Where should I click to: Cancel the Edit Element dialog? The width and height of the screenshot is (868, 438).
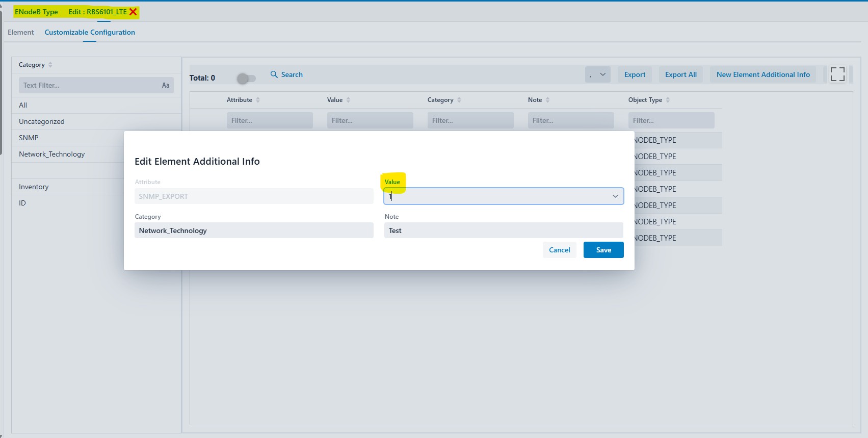(559, 250)
